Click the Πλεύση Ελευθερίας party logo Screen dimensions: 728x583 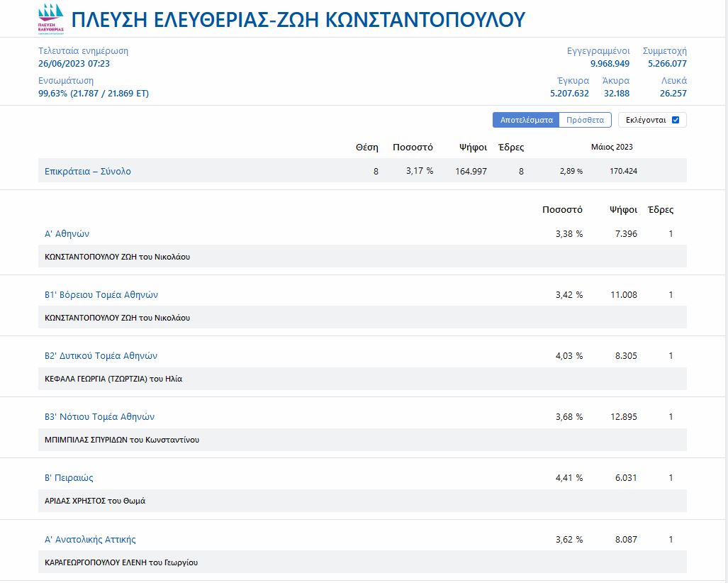pyautogui.click(x=50, y=18)
